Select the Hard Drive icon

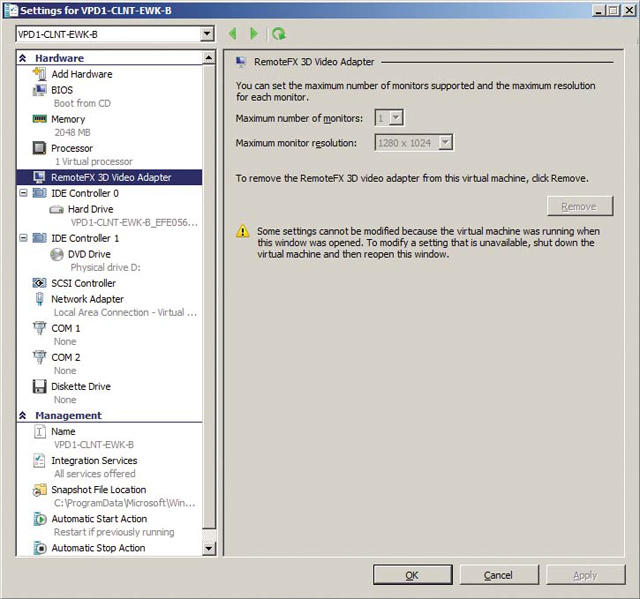(56, 210)
